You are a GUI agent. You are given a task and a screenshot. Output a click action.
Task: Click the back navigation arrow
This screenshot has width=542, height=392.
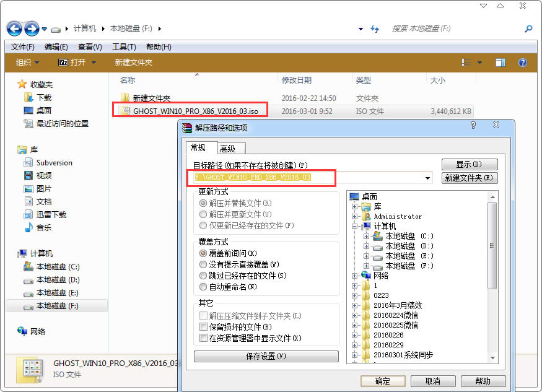[x=14, y=28]
